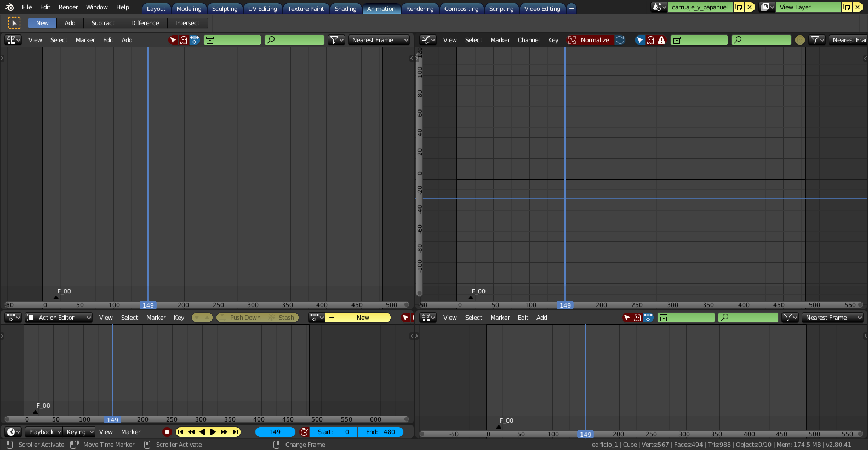Toggle auto-keying record button
This screenshot has width=868, height=450.
[167, 432]
